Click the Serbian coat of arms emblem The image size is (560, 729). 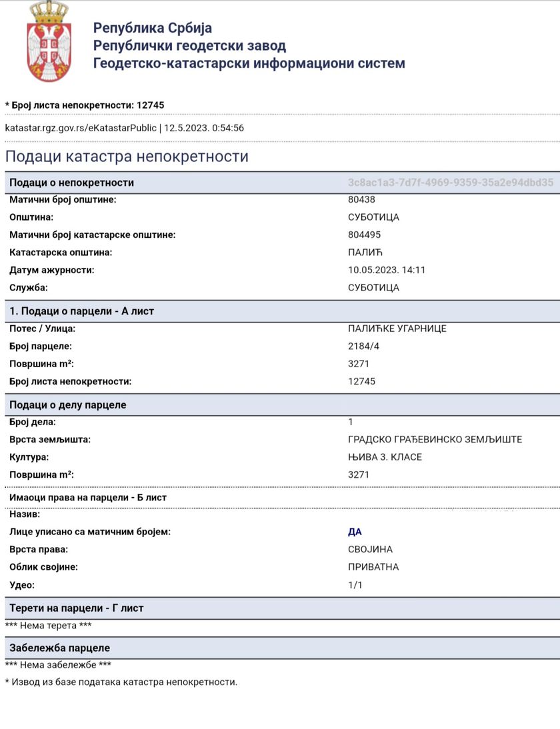click(48, 41)
